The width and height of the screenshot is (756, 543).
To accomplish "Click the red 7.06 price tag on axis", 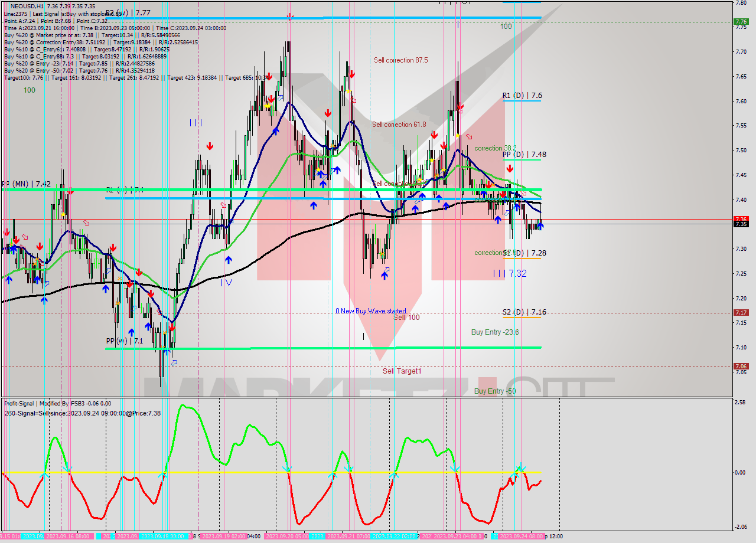I will [741, 367].
